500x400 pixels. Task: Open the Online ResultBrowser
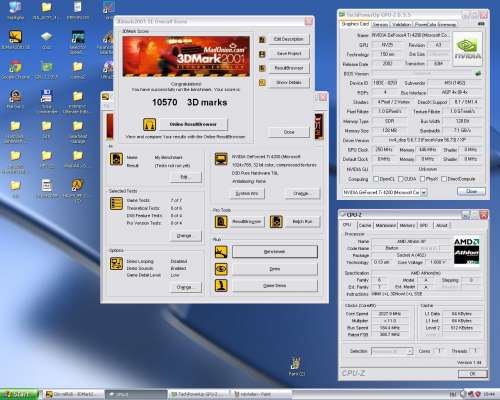(193, 124)
